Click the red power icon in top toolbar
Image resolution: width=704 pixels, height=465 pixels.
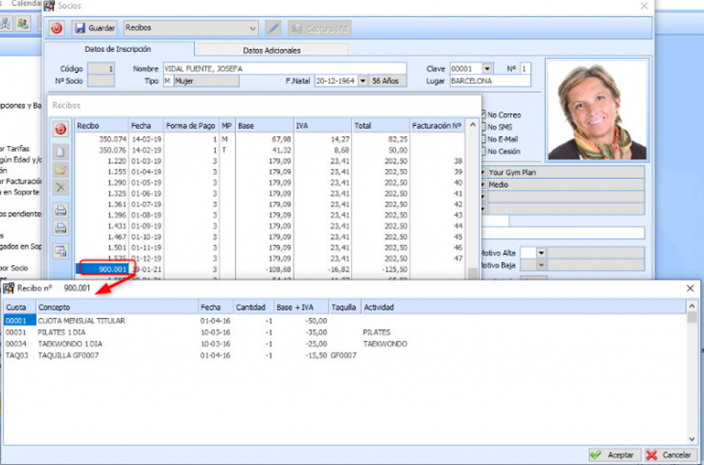[57, 28]
